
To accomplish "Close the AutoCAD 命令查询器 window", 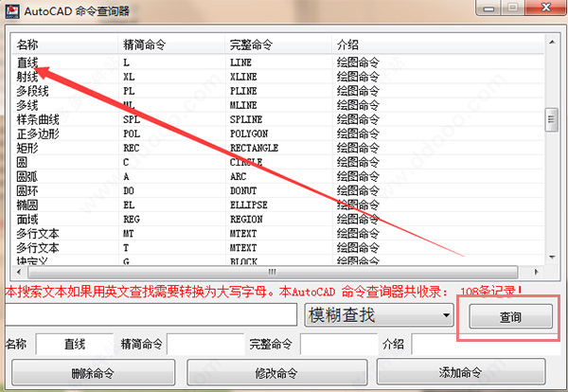I will pyautogui.click(x=546, y=8).
